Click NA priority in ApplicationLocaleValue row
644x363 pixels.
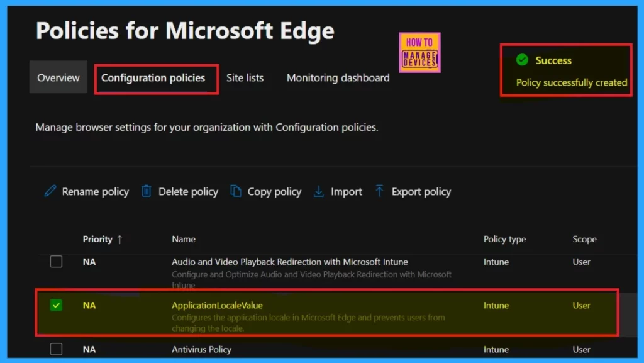pos(89,305)
